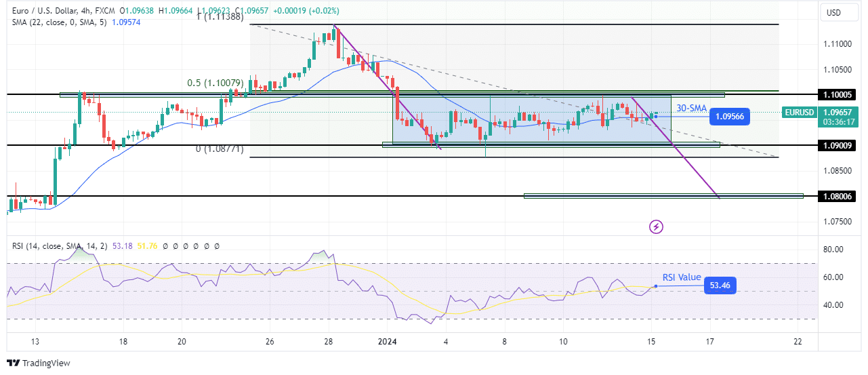Click the 28 date on the time axis

(329, 341)
